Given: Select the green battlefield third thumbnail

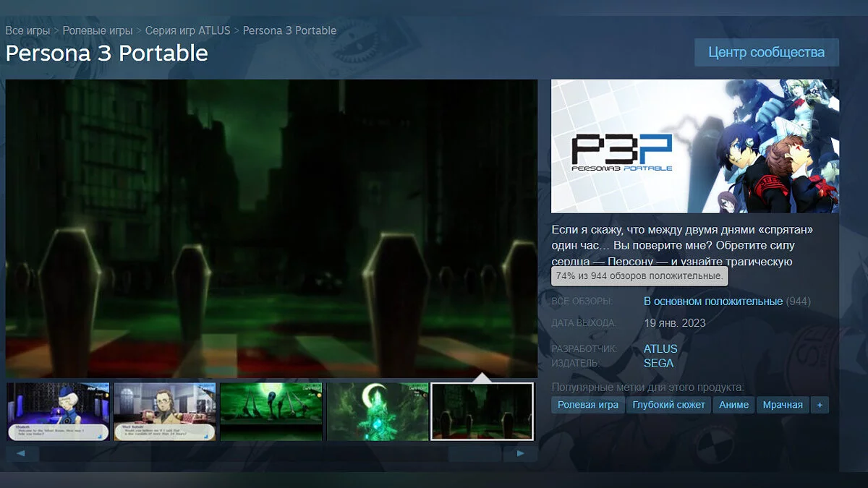Looking at the screenshot, I should pyautogui.click(x=271, y=411).
